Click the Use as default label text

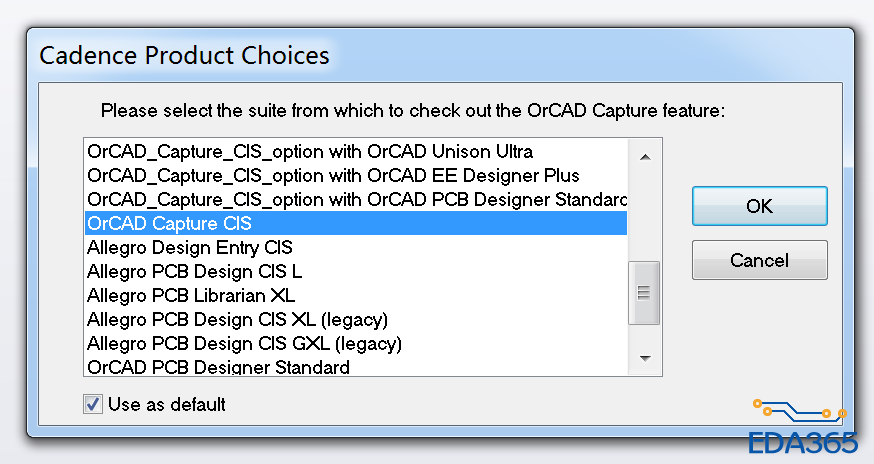pos(167,404)
